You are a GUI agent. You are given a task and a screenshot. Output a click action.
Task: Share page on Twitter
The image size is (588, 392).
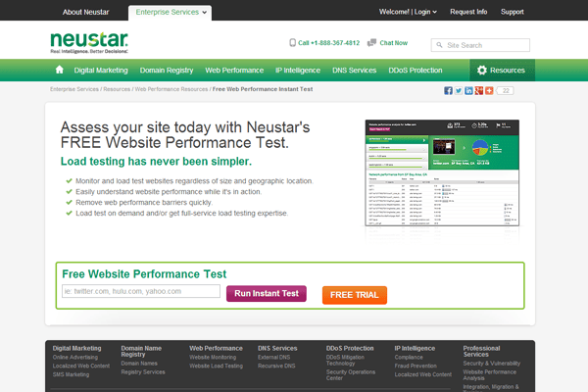pos(459,91)
